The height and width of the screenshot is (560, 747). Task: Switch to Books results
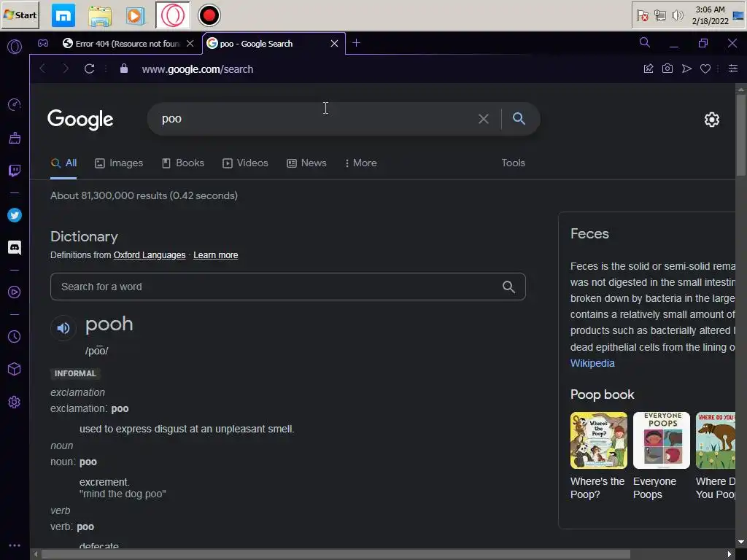(183, 163)
